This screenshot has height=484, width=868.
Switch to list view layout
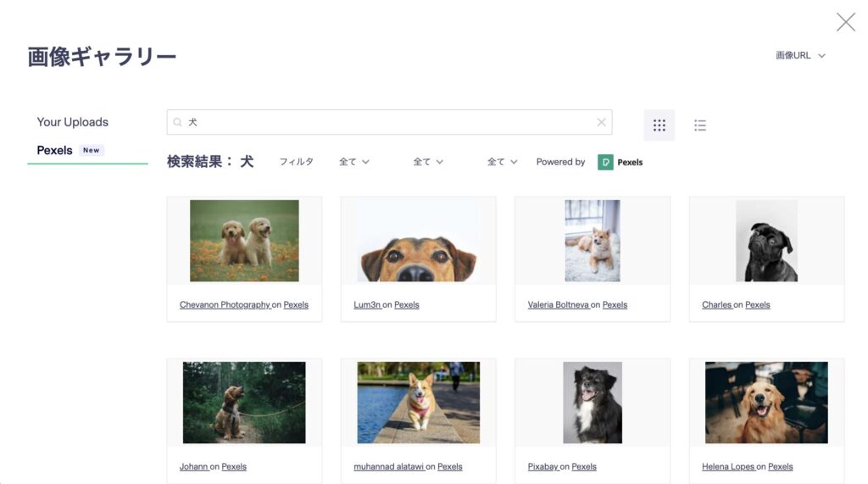click(x=700, y=125)
